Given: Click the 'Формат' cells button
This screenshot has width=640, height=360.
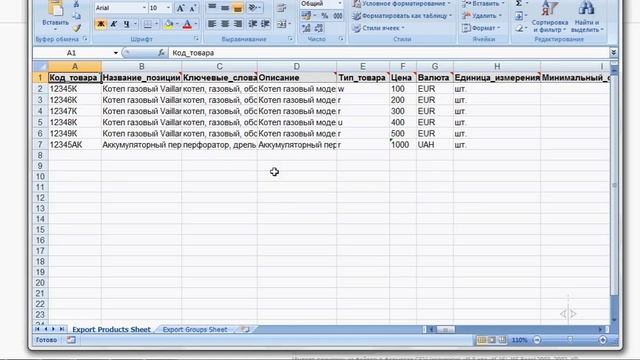Looking at the screenshot, I should 481,28.
